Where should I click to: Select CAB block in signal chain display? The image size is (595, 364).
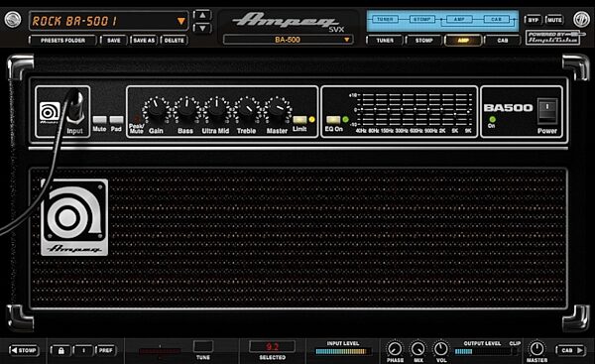click(x=497, y=19)
